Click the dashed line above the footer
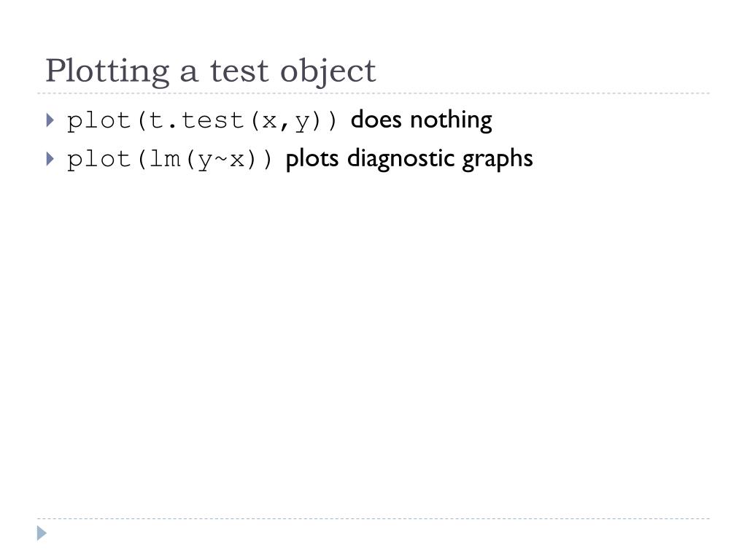This screenshot has width=747, height=560. [373, 518]
